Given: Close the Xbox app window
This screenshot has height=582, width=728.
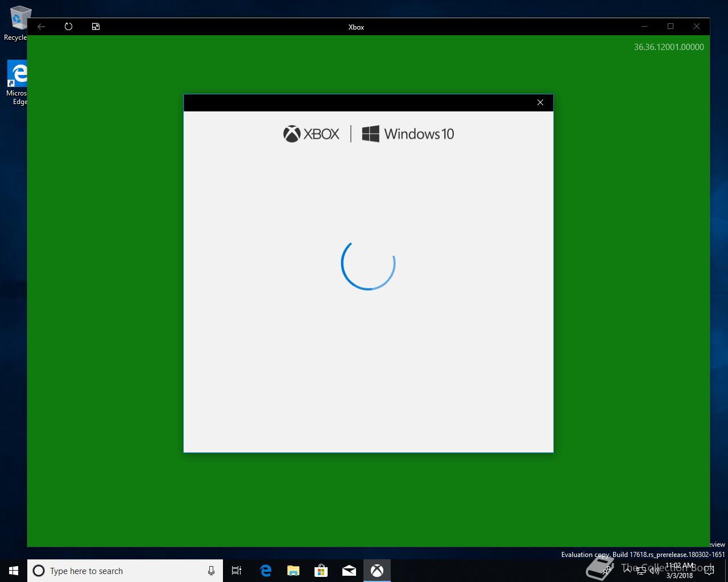Looking at the screenshot, I should pyautogui.click(x=697, y=27).
